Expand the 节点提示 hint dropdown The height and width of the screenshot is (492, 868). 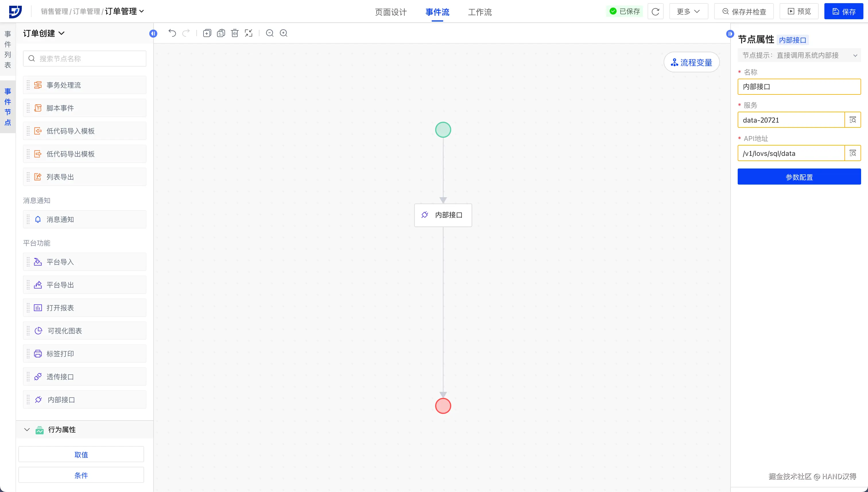855,55
